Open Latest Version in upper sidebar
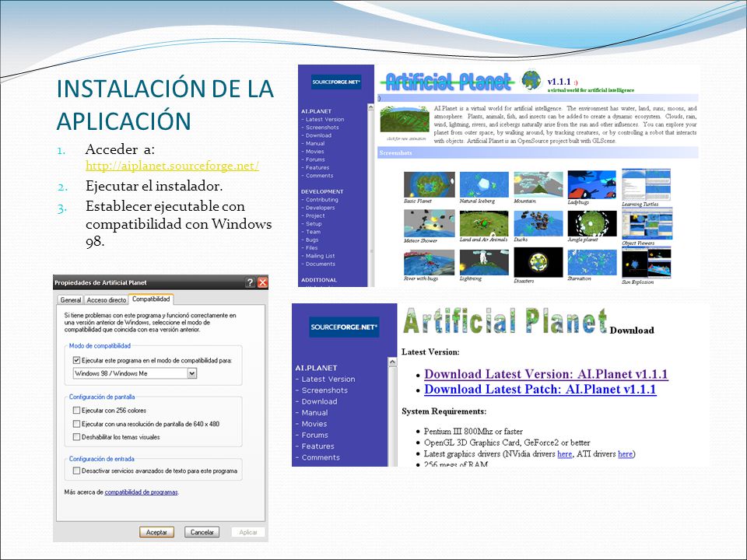 (324, 120)
